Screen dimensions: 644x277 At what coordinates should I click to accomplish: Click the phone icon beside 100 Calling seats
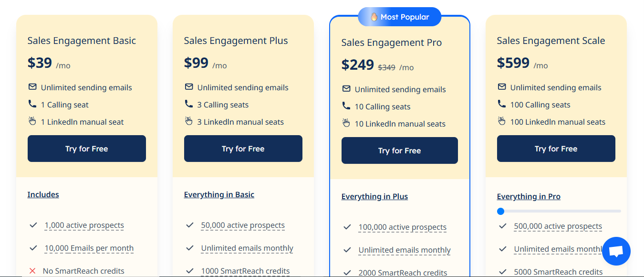[x=501, y=104]
